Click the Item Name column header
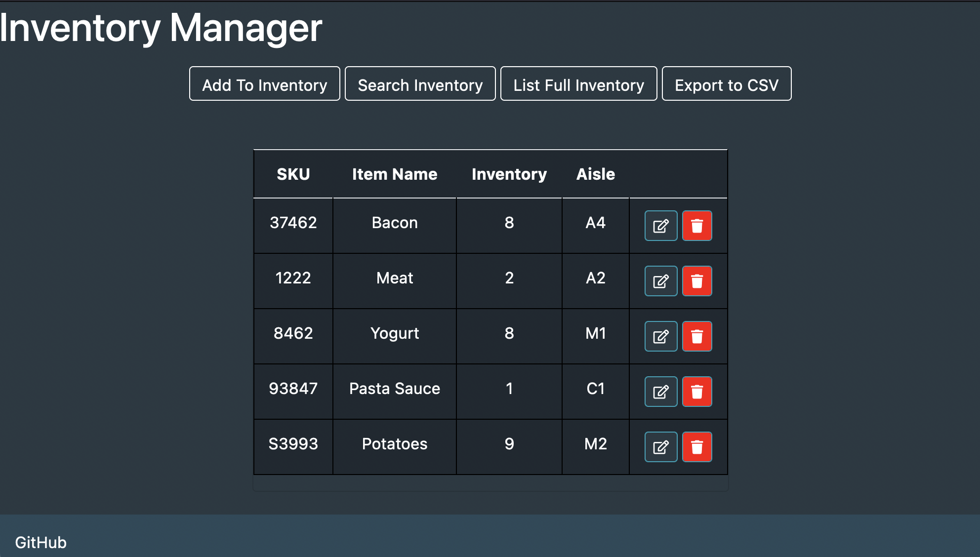This screenshot has height=557, width=980. click(x=394, y=173)
